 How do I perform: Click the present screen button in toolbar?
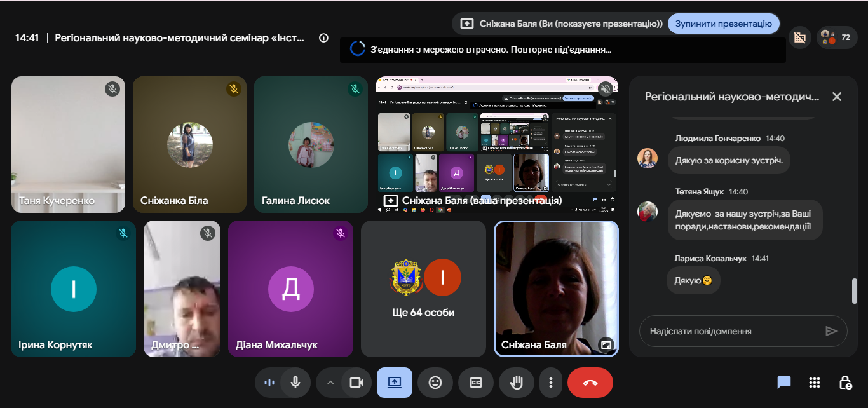coord(395,383)
